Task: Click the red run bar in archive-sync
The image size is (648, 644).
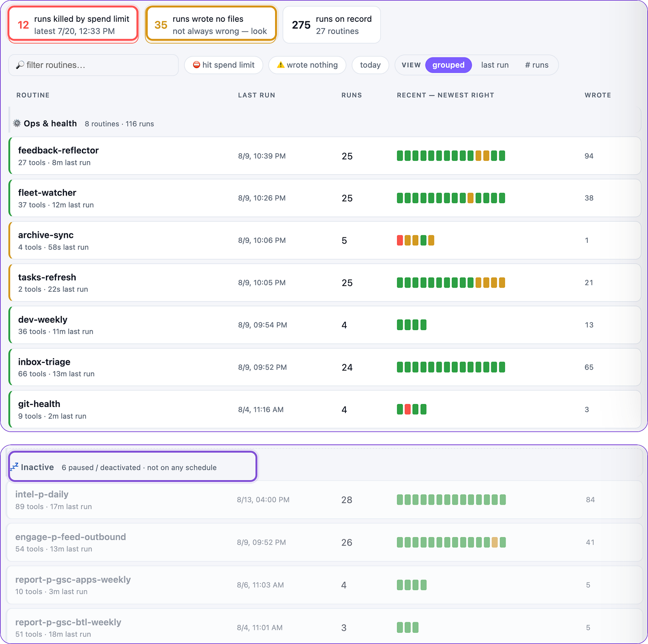Action: (x=400, y=240)
